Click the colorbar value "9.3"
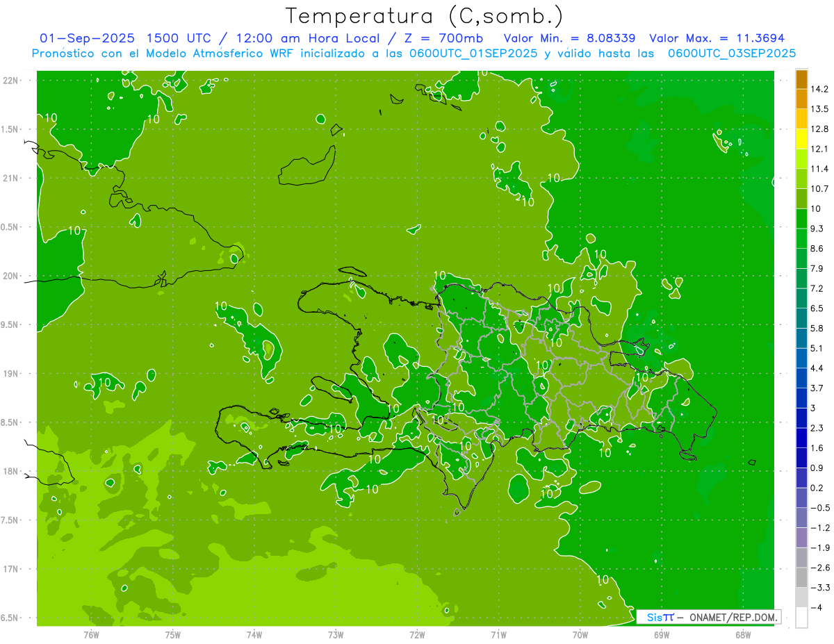The width and height of the screenshot is (834, 644). click(x=817, y=229)
